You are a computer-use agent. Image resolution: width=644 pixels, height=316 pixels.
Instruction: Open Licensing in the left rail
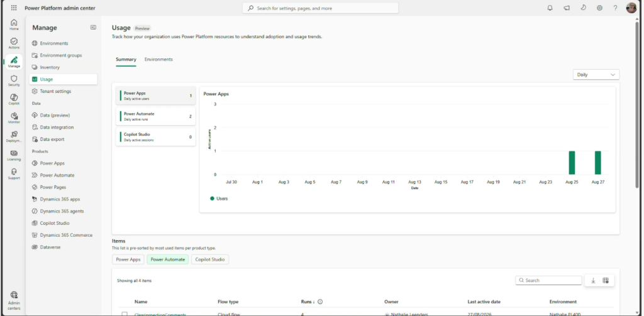click(14, 155)
